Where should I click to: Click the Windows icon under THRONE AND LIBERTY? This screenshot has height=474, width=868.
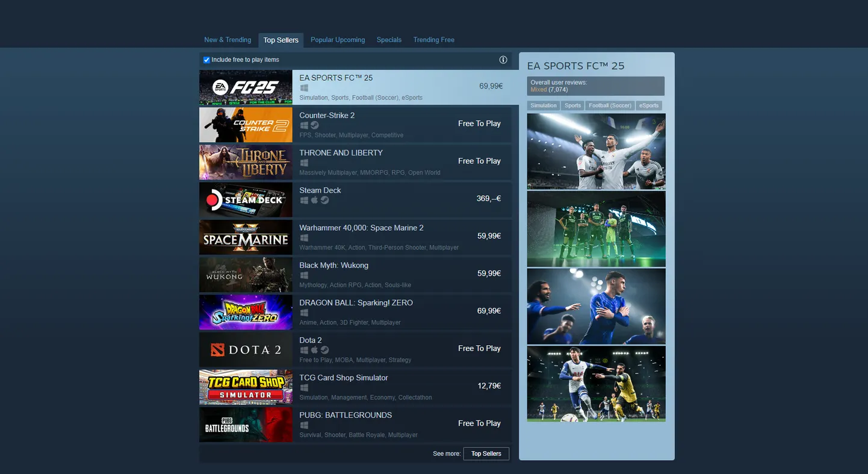tap(304, 163)
